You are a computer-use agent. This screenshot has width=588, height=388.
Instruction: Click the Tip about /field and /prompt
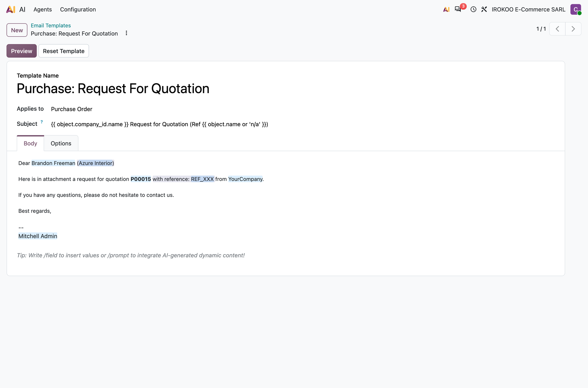(131, 255)
